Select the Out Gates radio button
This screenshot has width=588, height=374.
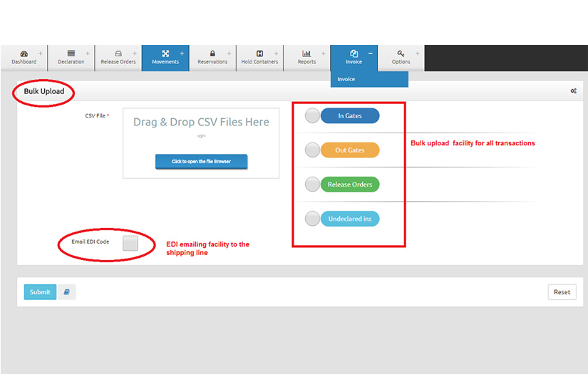pyautogui.click(x=312, y=150)
